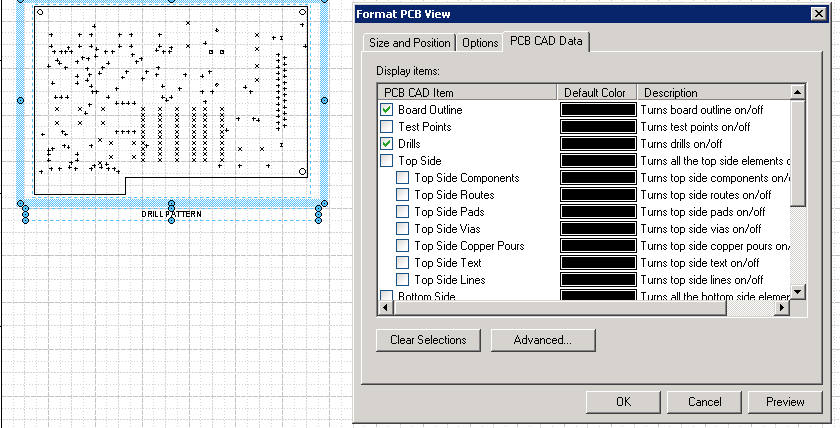Click the list scroll up arrow
The image size is (840, 428).
797,92
